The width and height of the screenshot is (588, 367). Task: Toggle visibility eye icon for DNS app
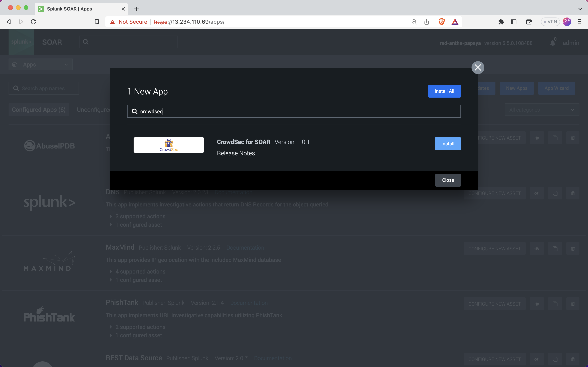click(x=536, y=194)
